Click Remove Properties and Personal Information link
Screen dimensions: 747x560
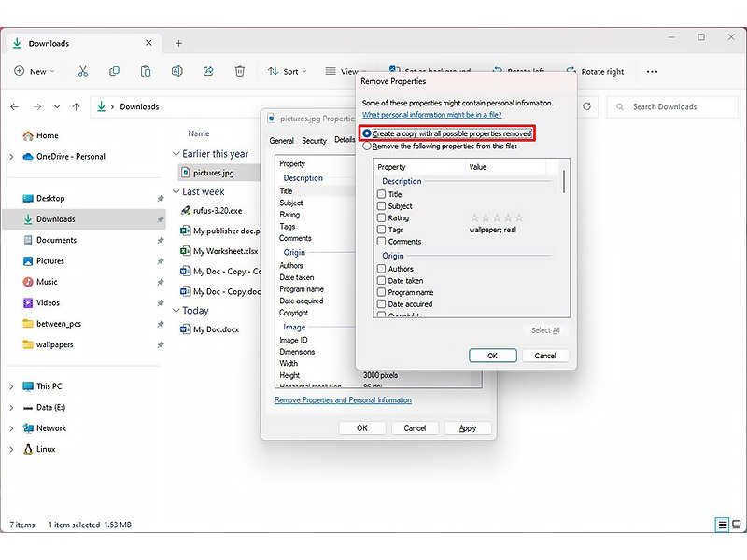tap(343, 400)
